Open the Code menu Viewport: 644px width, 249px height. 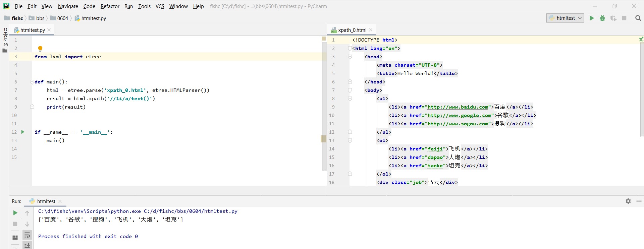click(x=89, y=6)
